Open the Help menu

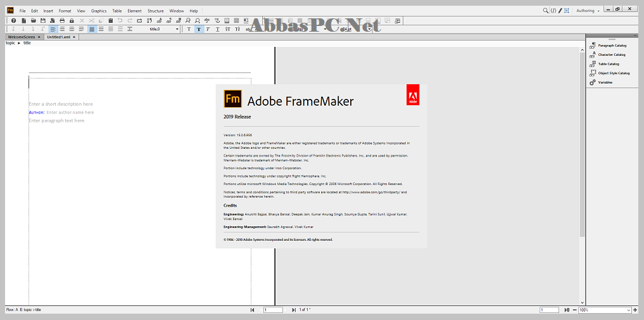point(193,11)
